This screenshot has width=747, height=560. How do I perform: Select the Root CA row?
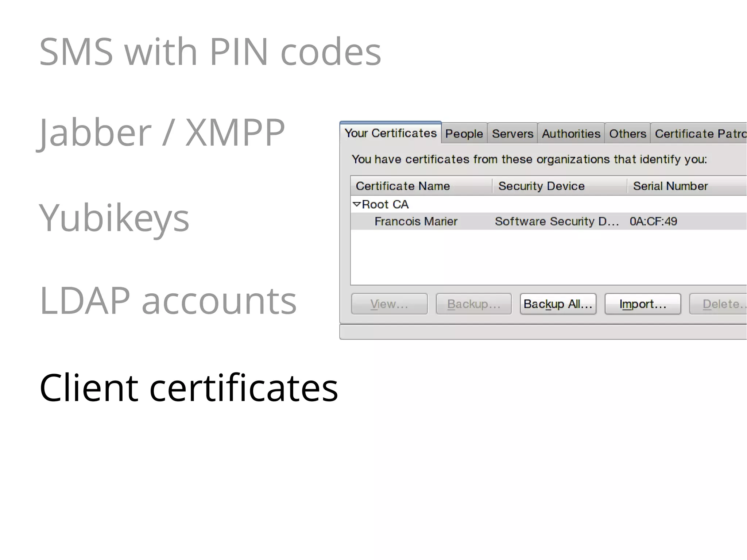tap(549, 204)
